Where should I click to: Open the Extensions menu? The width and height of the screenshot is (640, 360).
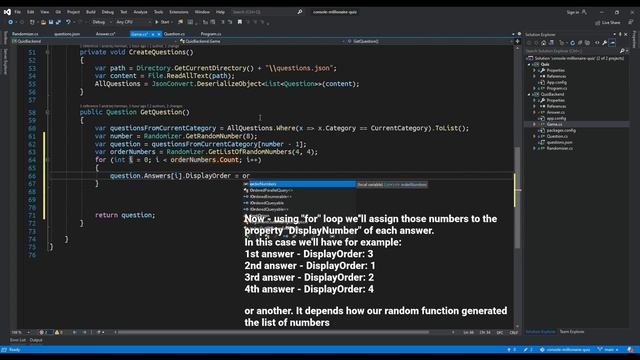point(179,12)
